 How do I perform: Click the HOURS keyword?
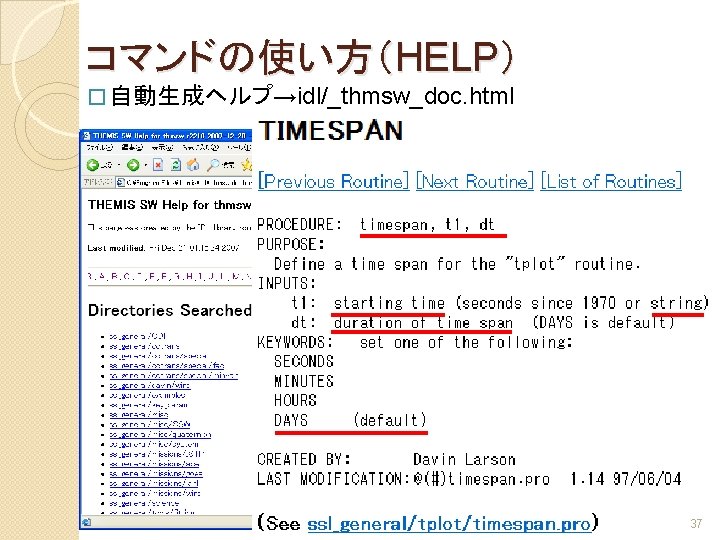(295, 400)
